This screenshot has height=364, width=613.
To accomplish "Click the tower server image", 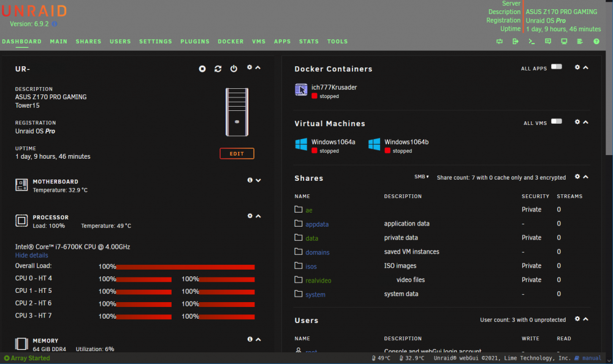I will (x=237, y=112).
